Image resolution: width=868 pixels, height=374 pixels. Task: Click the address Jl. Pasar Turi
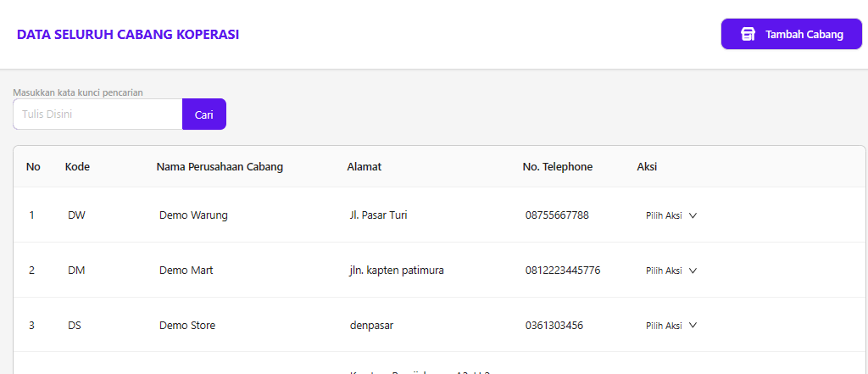tap(378, 215)
